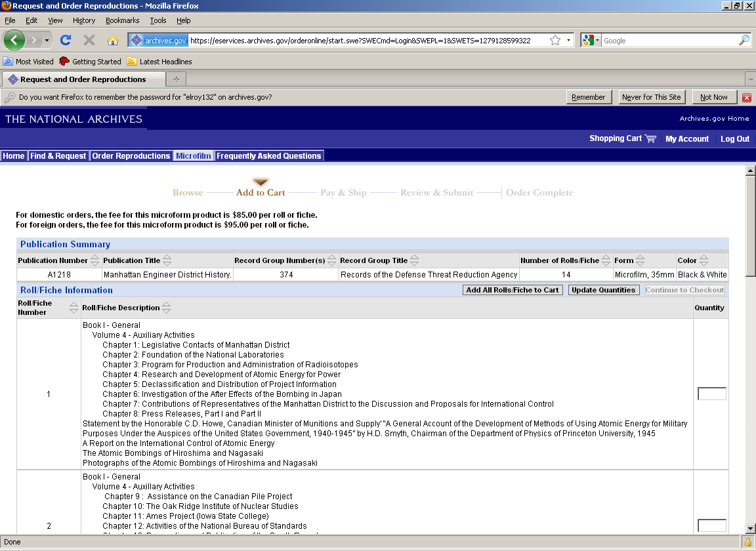Open the My Account link
Screen dimensions: 756x551
coord(687,139)
